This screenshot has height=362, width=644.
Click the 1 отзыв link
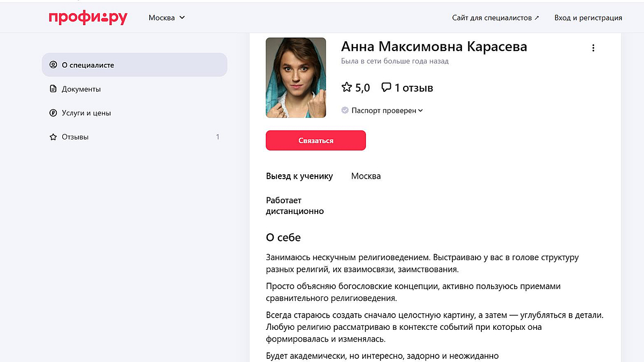(413, 88)
